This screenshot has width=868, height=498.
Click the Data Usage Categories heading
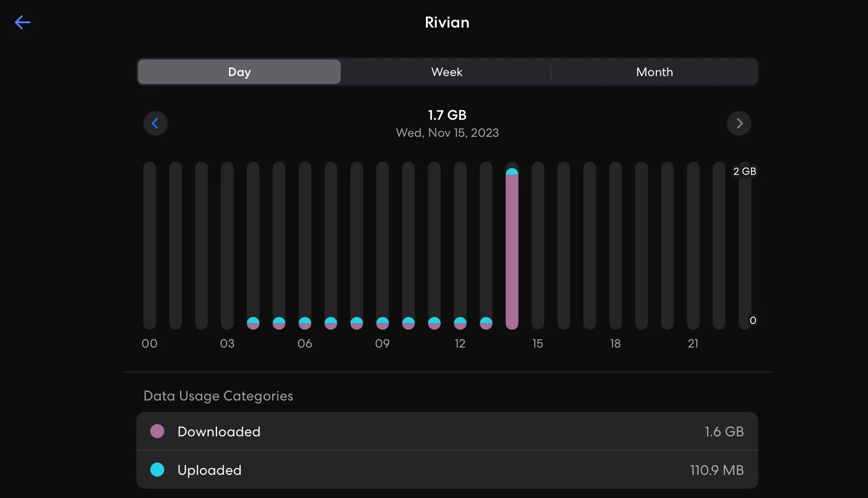[x=218, y=396]
